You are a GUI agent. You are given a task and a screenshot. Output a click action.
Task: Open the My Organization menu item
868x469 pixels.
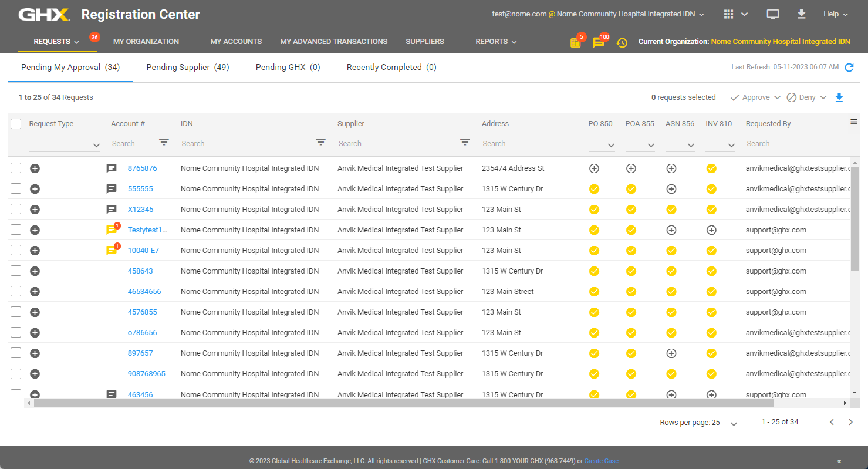tap(146, 42)
